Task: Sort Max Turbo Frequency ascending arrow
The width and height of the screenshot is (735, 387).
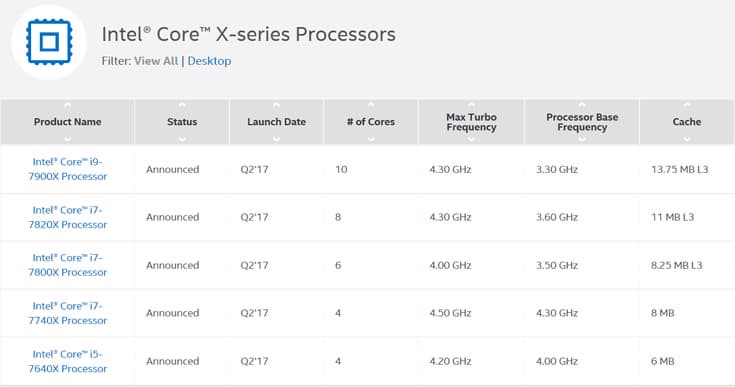Action: point(471,105)
